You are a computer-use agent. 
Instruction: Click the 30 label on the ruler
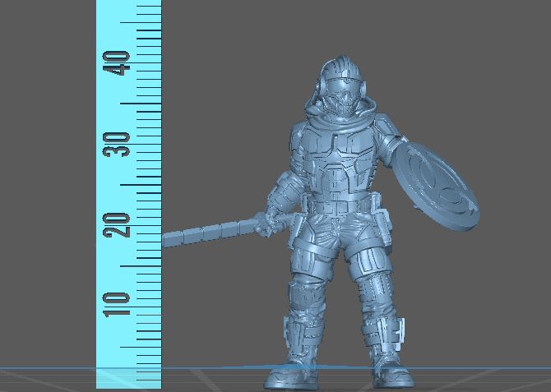click(x=120, y=144)
